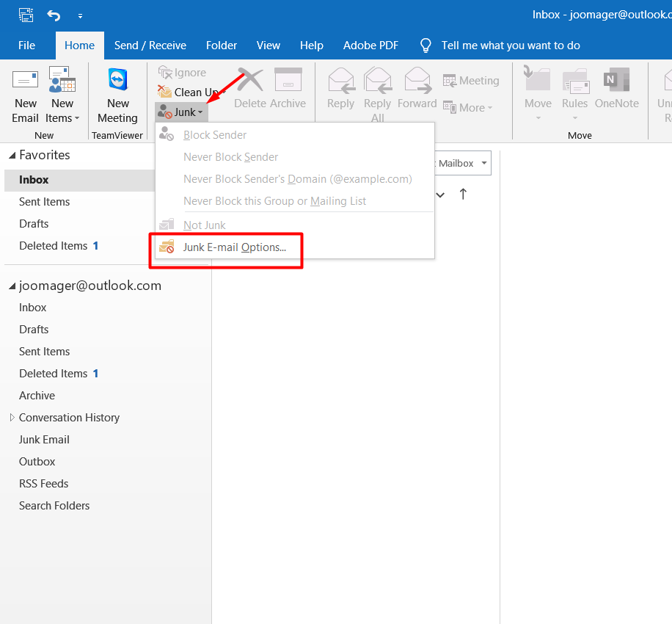
Task: Collapse the joomager@outlook.com account tree
Action: 11,286
